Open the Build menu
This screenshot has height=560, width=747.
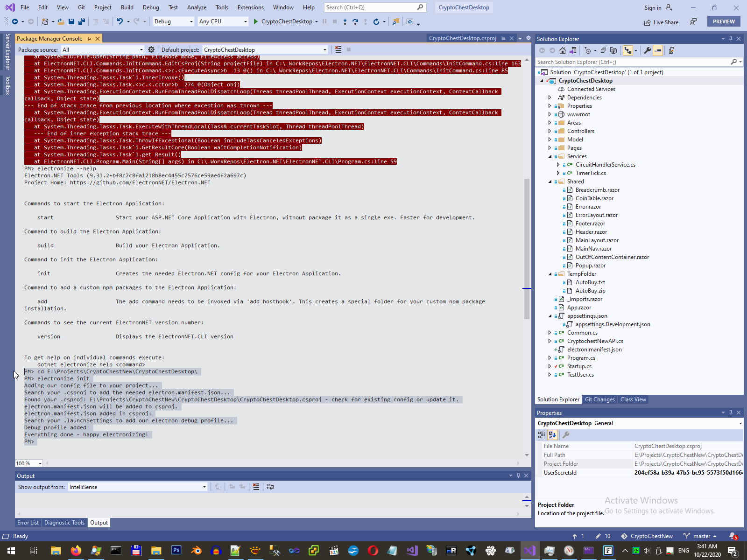click(x=127, y=7)
